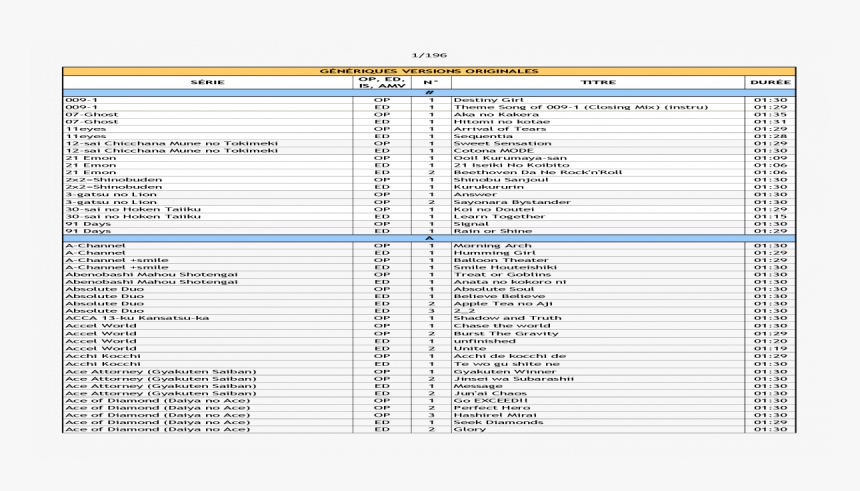This screenshot has width=860, height=491.
Task: Select 'Theme Song of 009-1 (Closing Mix)' cell
Action: 598,107
